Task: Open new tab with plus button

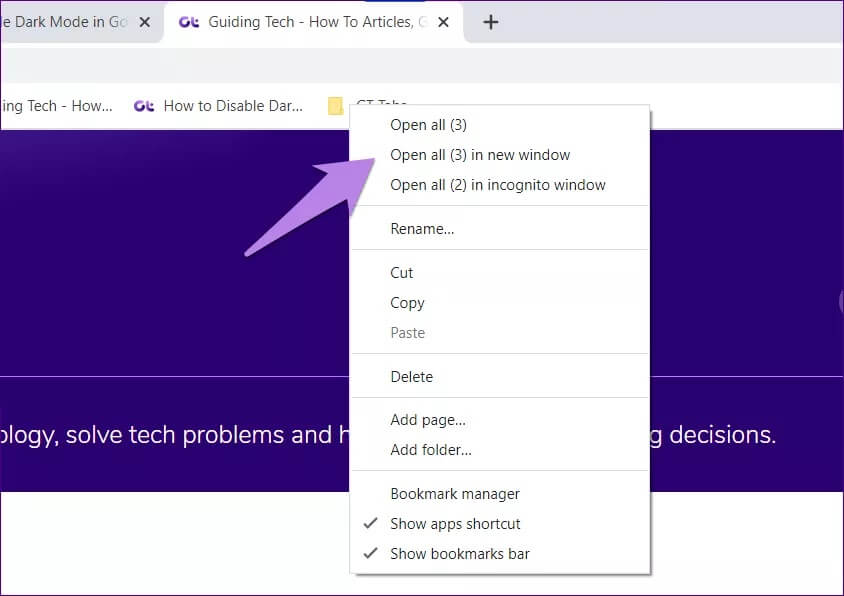Action: (490, 22)
